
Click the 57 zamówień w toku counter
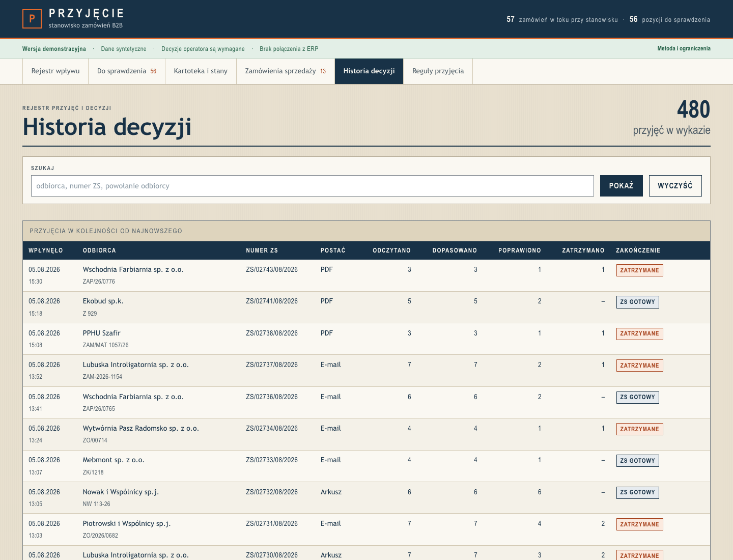point(562,19)
